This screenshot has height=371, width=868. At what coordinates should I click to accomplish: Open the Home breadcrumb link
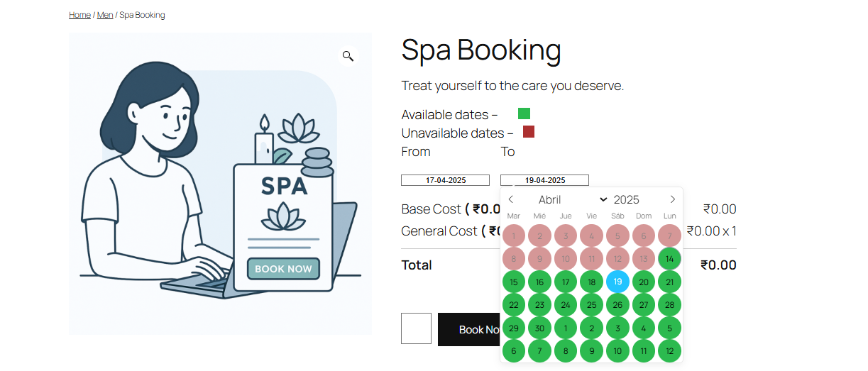tap(79, 15)
